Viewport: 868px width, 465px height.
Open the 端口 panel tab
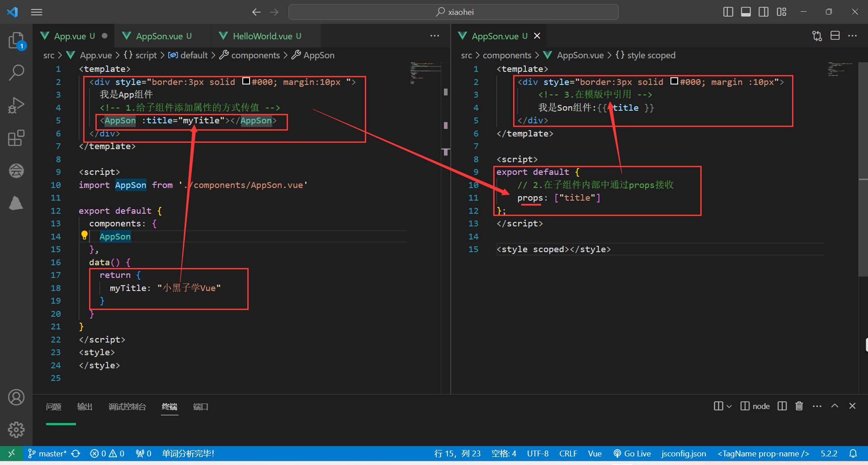[200, 407]
